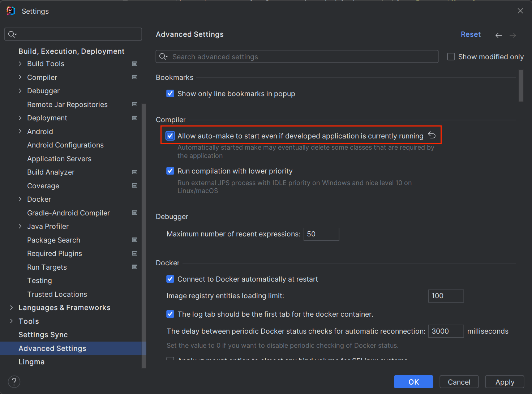Click the project-level icon next to Coverage

[134, 186]
